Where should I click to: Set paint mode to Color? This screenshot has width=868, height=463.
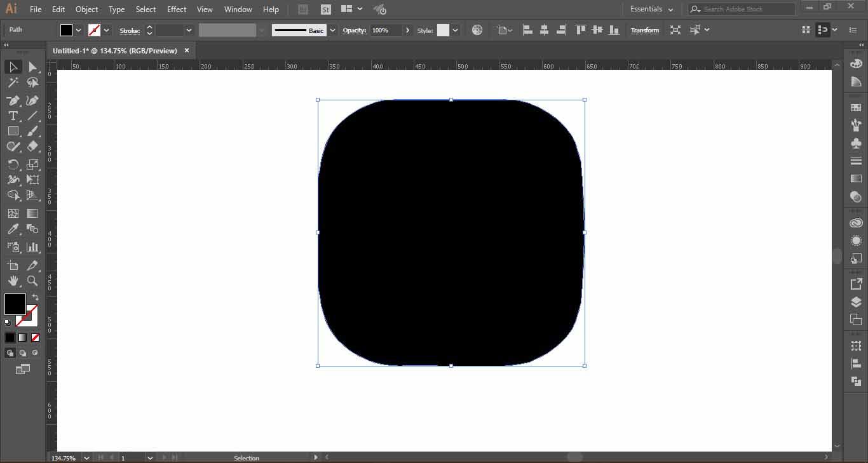pos(10,338)
